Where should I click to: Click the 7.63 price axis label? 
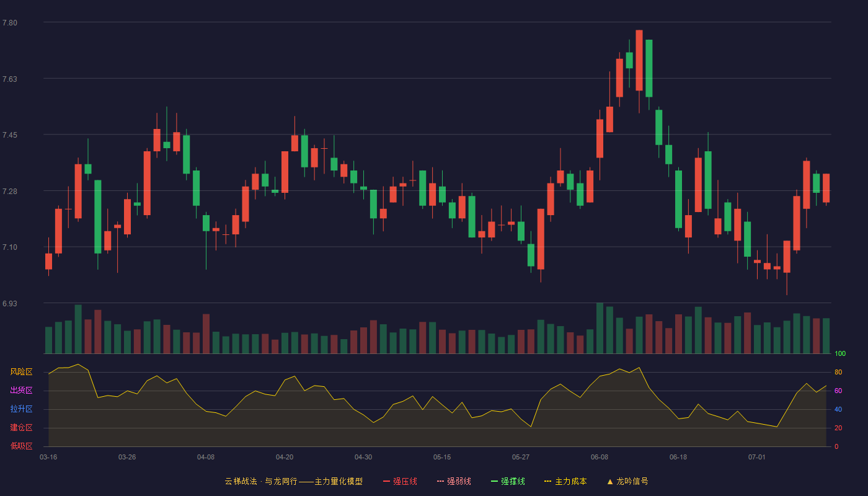click(10, 79)
